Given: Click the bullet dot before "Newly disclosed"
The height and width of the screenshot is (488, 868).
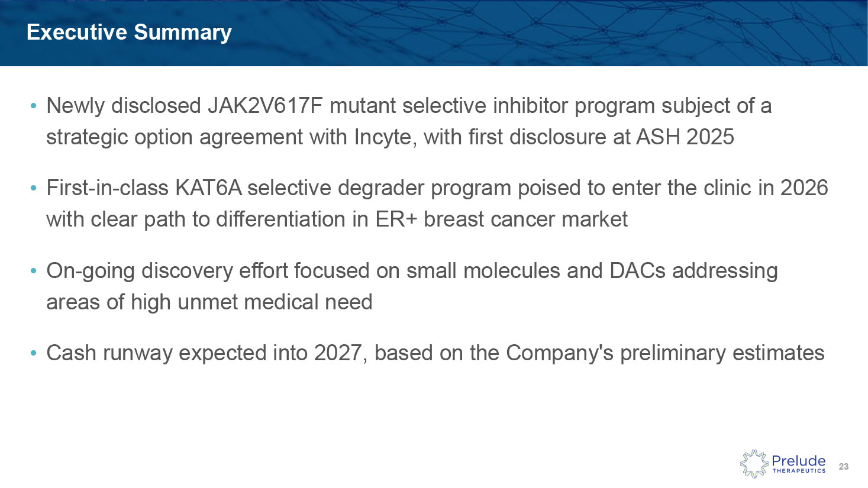Looking at the screenshot, I should pos(34,106).
